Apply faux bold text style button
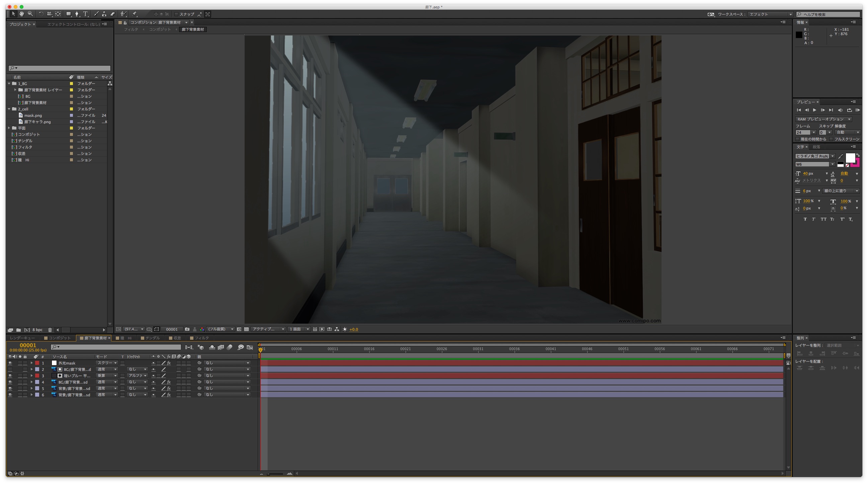The image size is (868, 484). [x=805, y=219]
